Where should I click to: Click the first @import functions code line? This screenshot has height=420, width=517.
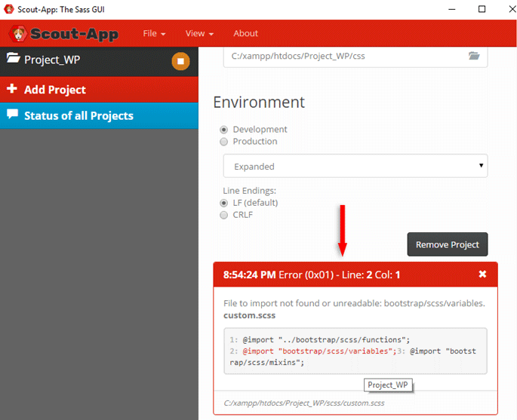[326, 339]
